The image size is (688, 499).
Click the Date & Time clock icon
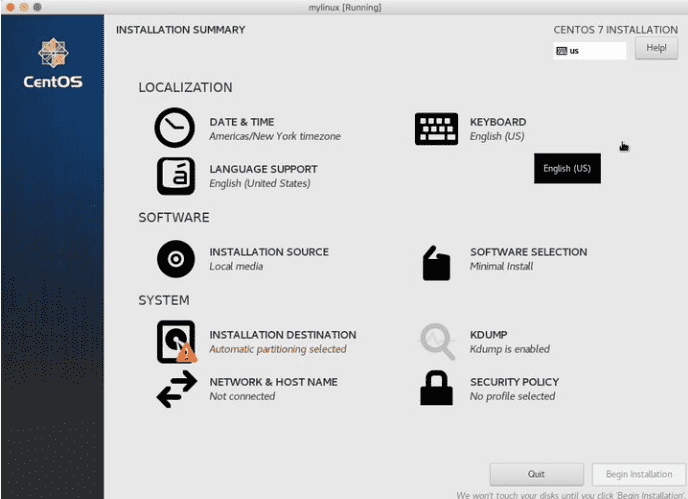(x=175, y=128)
